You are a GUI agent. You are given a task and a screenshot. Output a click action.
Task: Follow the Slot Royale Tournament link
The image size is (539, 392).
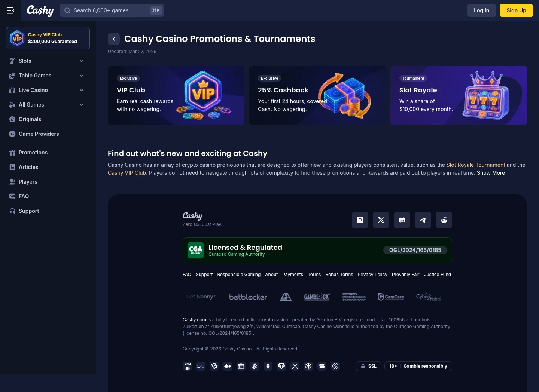476,165
